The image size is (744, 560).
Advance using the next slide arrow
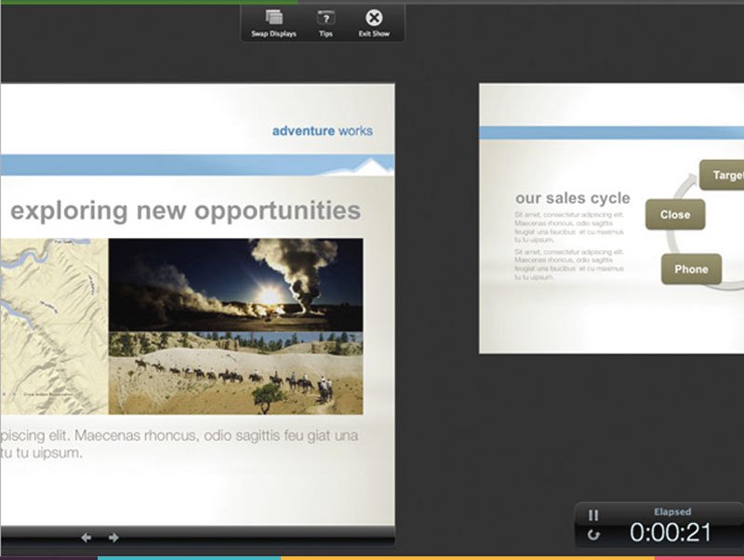(x=113, y=537)
